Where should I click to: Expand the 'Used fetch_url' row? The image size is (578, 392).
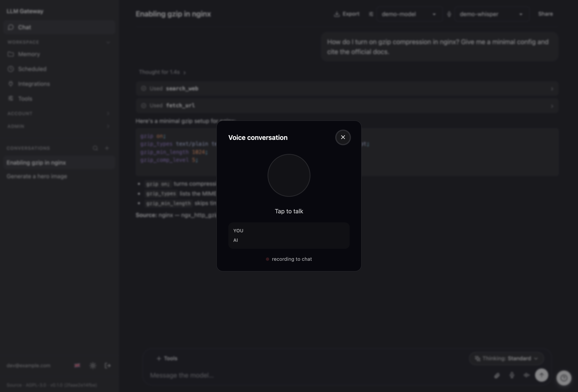click(x=347, y=106)
